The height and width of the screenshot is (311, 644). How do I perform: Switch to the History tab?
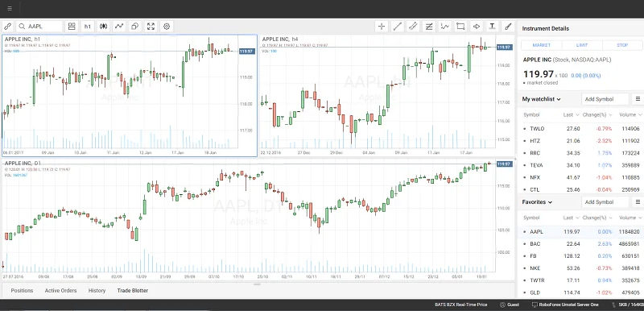click(97, 291)
